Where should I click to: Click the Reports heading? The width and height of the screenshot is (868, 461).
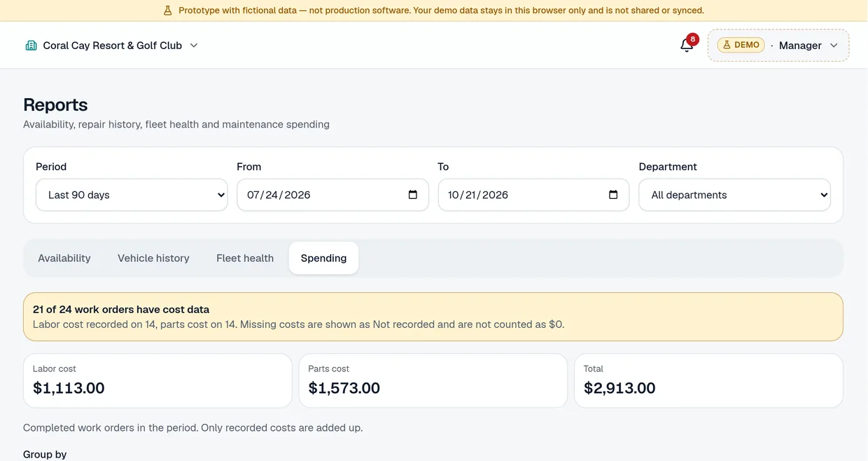click(x=55, y=105)
